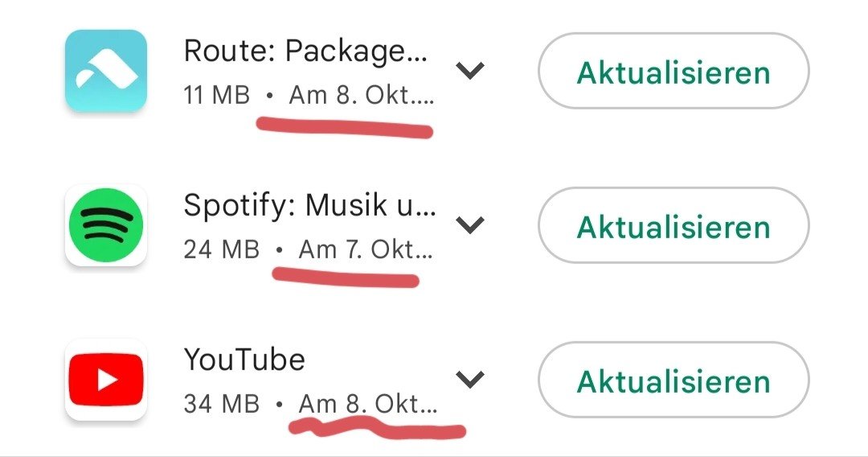Click red underline beneath Spotify's date

click(346, 278)
